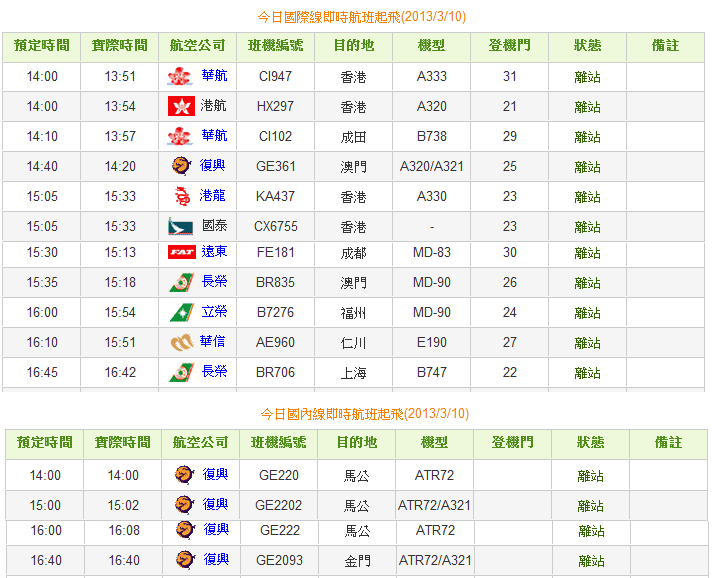Select destination 金門 cell
717x578 pixels.
(x=358, y=561)
